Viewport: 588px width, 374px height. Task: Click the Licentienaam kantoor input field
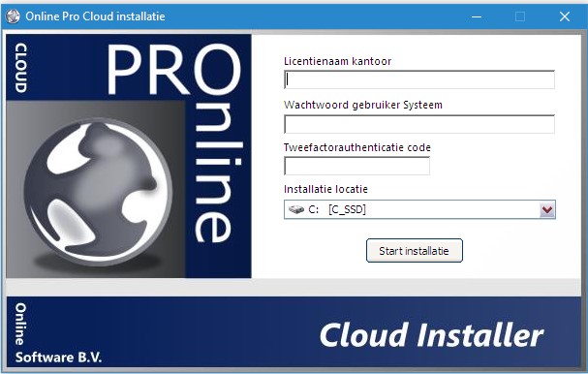[x=419, y=79]
